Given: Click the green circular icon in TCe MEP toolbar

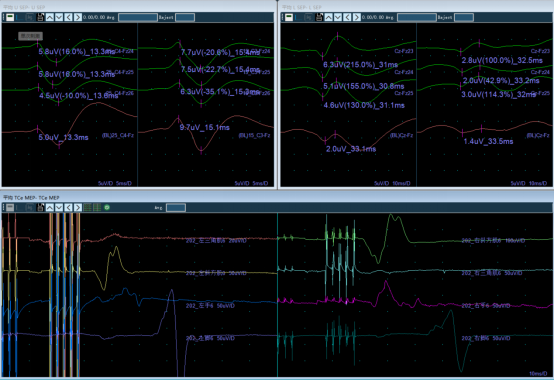Looking at the screenshot, I should [x=107, y=207].
